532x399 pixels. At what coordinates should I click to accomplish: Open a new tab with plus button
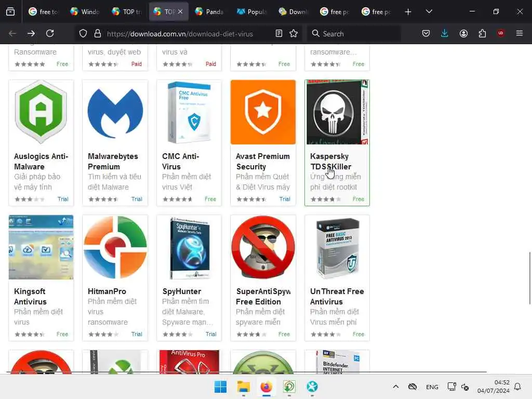click(408, 12)
